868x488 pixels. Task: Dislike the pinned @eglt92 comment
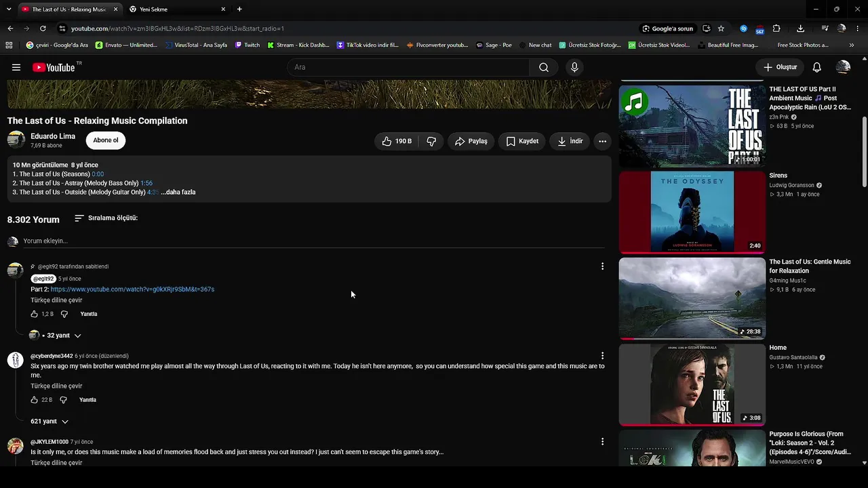[64, 314]
